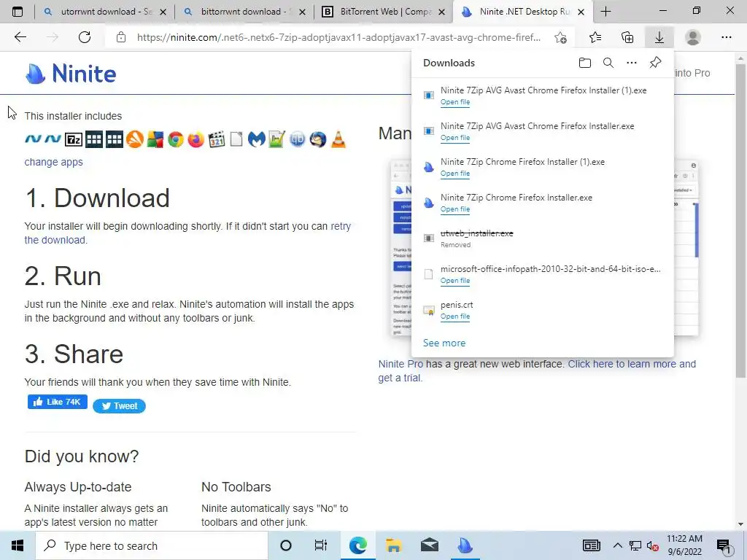The height and width of the screenshot is (560, 747).
Task: Click the Thunderbird icon
Action: pyautogui.click(x=318, y=139)
